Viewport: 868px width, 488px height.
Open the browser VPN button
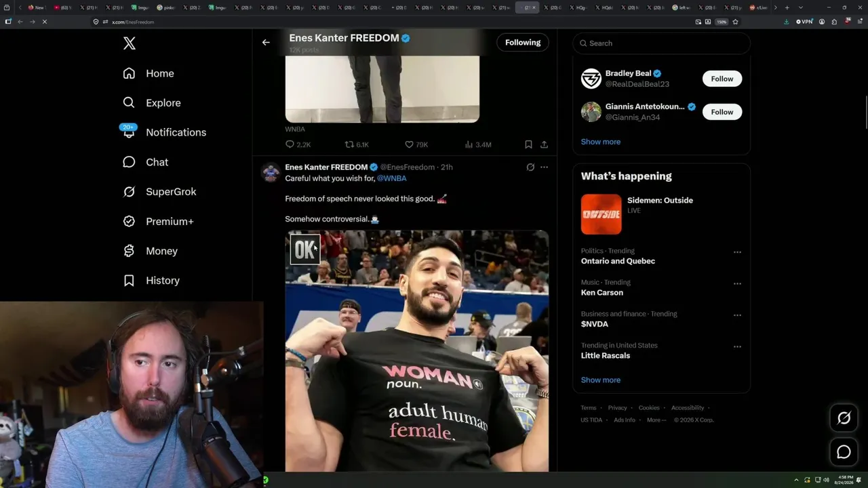804,22
